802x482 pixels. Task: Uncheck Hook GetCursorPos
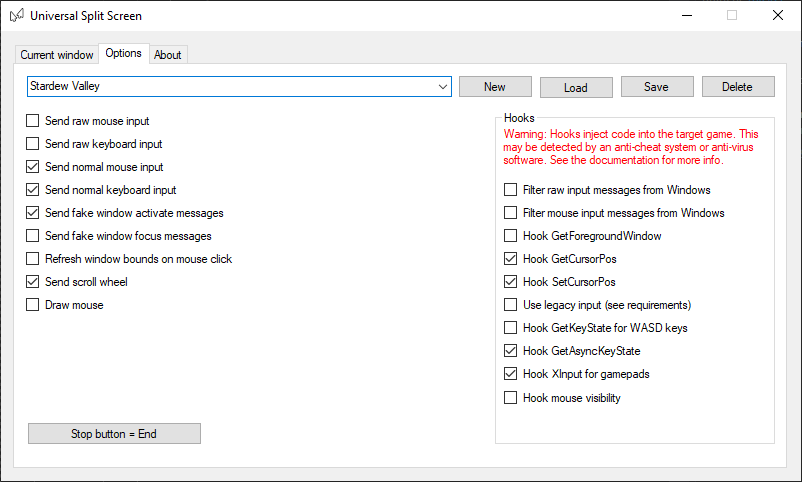point(510,259)
